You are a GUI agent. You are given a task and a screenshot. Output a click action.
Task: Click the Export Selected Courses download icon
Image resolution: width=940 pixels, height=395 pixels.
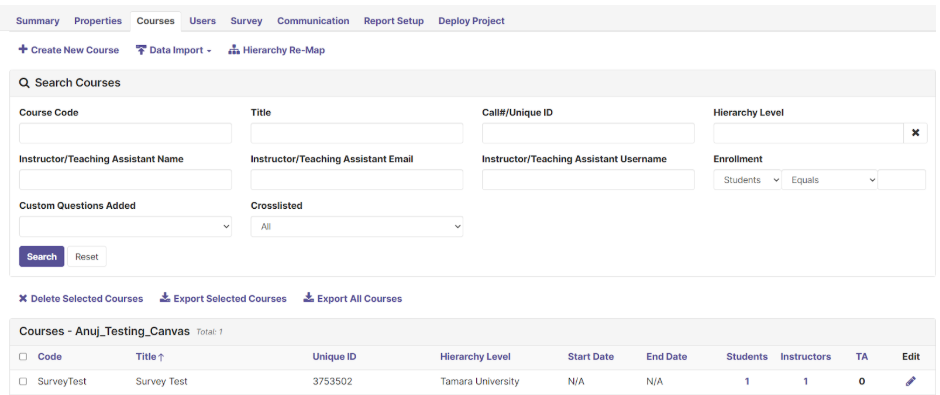point(165,298)
